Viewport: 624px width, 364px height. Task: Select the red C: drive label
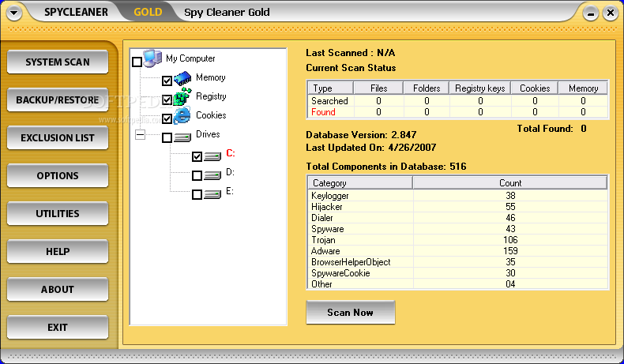click(x=231, y=153)
